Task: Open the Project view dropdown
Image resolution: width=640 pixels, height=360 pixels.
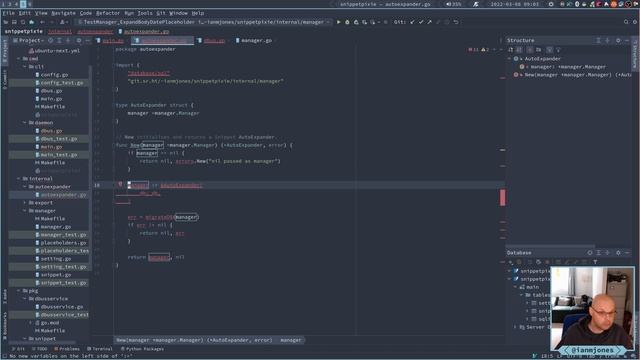Action: (29, 40)
